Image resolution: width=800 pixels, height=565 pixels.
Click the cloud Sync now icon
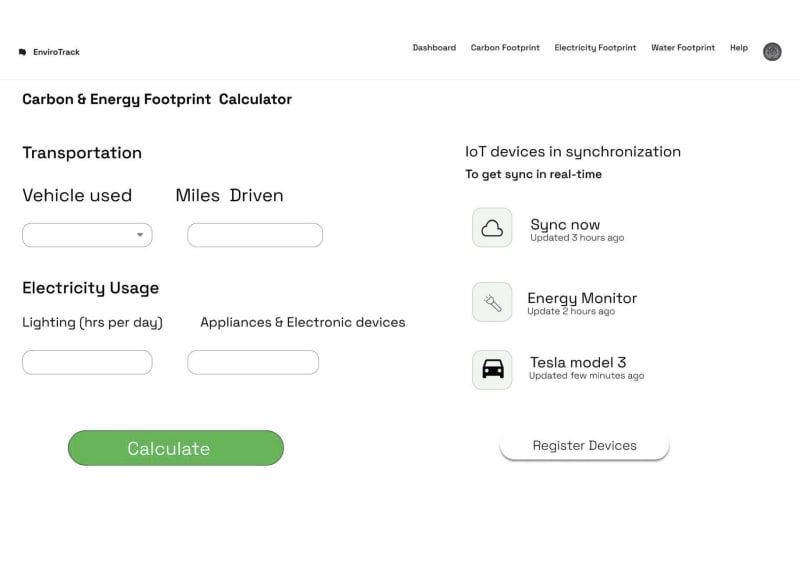492,228
